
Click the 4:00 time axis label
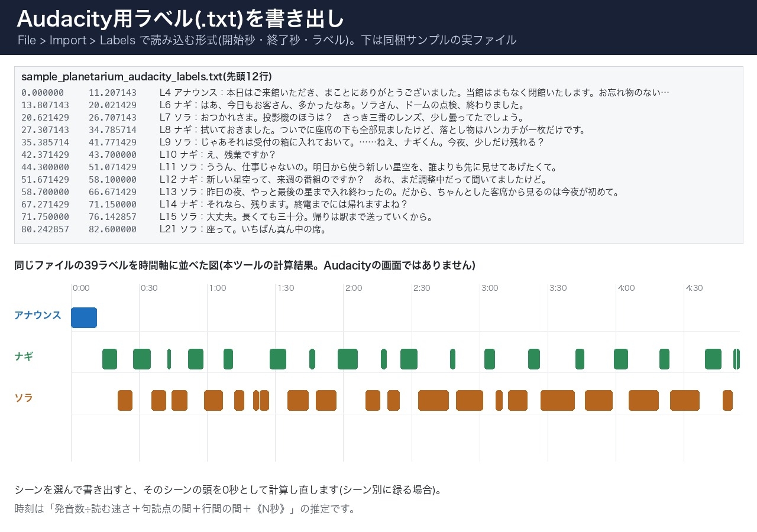pyautogui.click(x=626, y=288)
